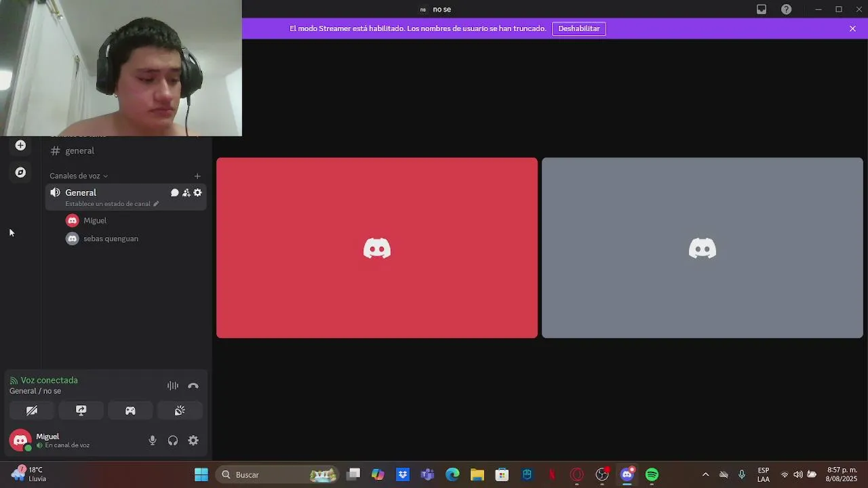Image resolution: width=868 pixels, height=488 pixels.
Task: Click the Buscar taskbar search field
Action: 278,474
